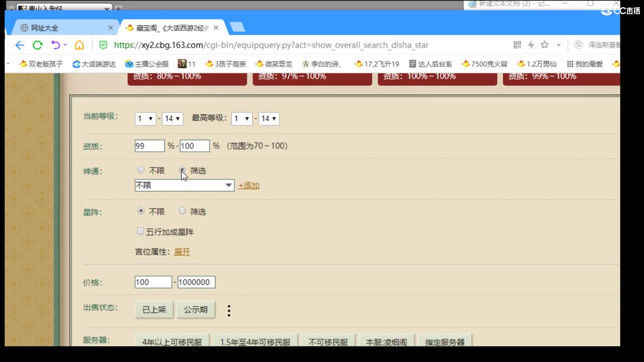The width and height of the screenshot is (644, 362).
Task: Click the lightning icon next to the address bar
Action: (531, 45)
